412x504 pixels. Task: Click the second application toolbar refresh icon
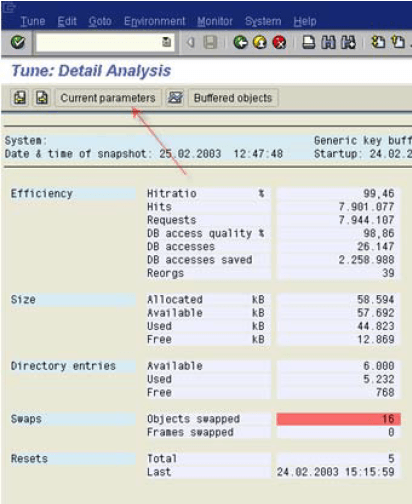pos(42,98)
